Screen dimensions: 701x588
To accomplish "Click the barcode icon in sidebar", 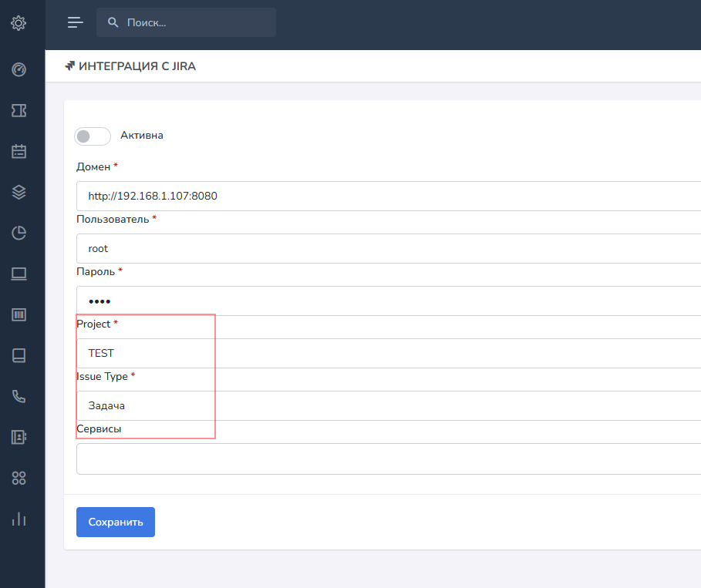I will tap(19, 314).
